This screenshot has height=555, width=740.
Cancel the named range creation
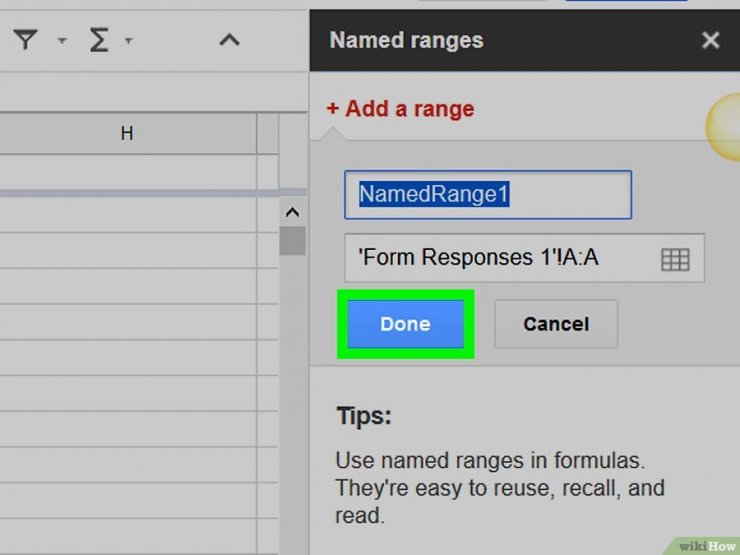(x=556, y=324)
